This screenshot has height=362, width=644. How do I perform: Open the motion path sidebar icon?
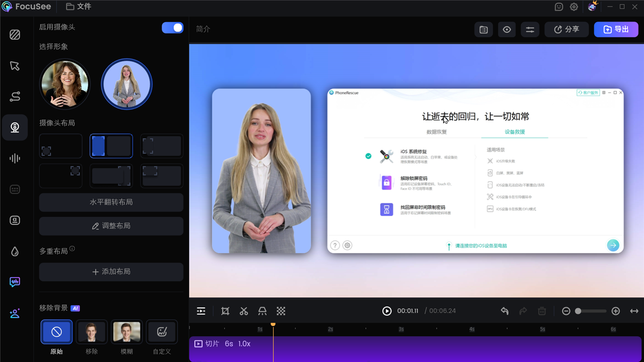coord(15,97)
